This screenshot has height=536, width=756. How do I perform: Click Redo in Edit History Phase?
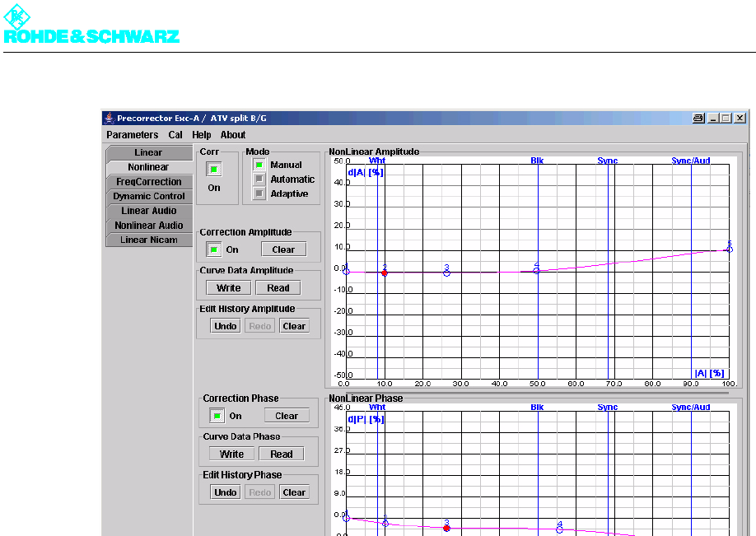260,492
